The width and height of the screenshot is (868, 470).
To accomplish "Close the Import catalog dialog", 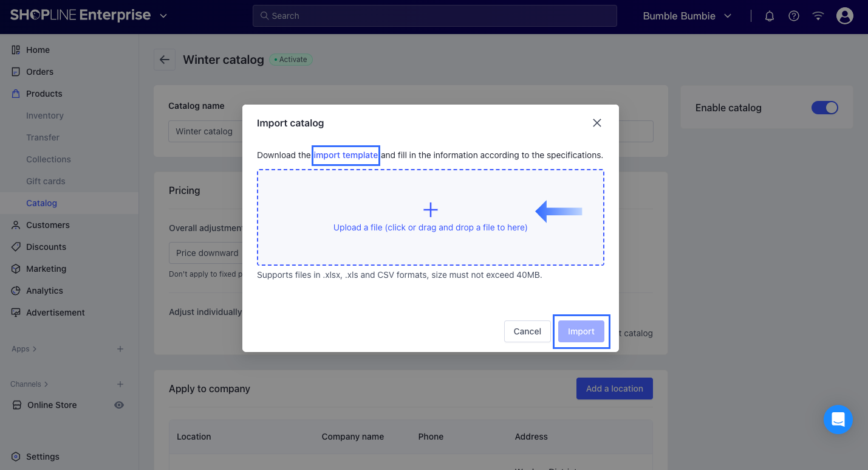I will [x=597, y=123].
